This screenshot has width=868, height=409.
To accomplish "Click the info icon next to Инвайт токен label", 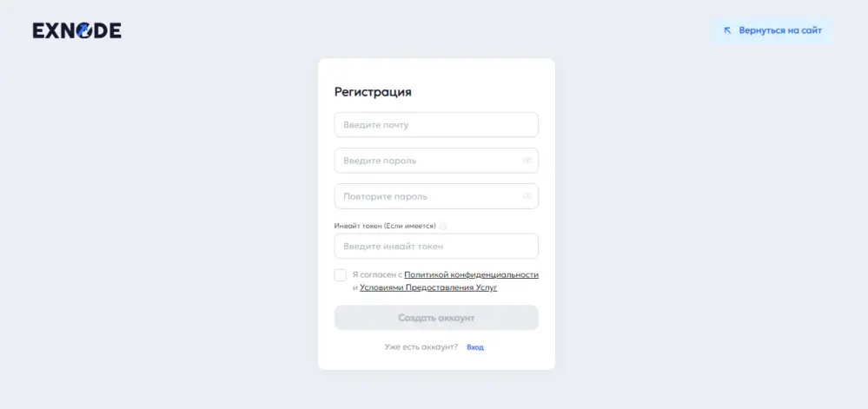I will click(x=443, y=226).
